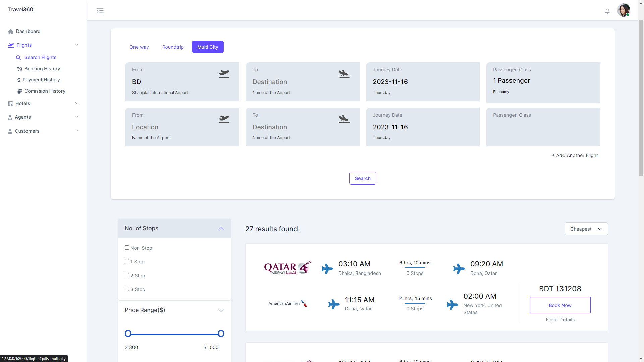Click the Search button

pyautogui.click(x=363, y=178)
